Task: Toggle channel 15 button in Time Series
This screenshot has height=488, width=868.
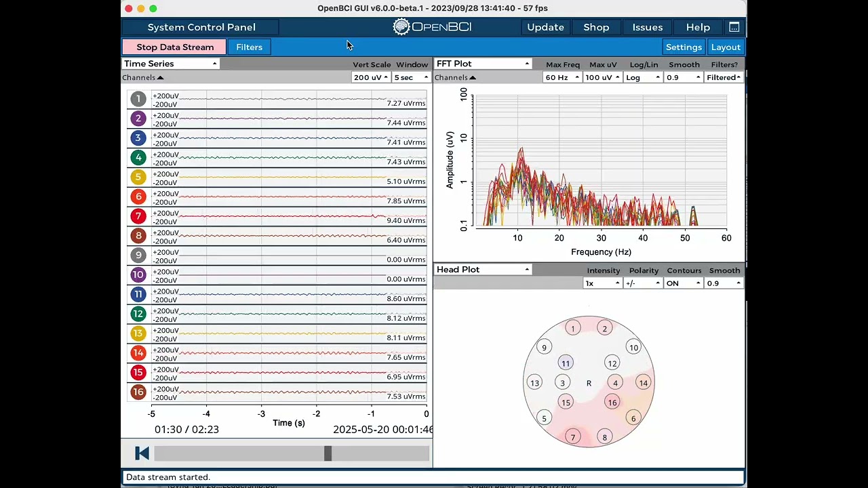Action: (138, 373)
